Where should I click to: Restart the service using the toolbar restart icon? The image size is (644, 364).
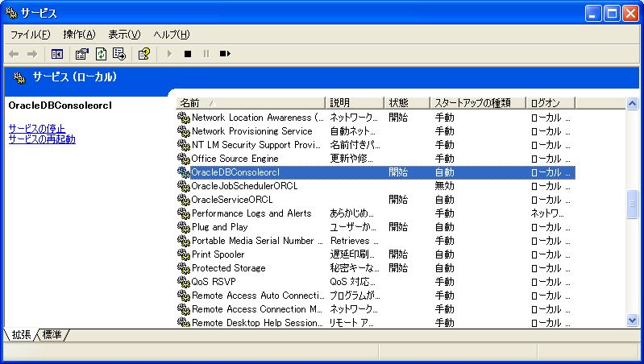coord(225,54)
